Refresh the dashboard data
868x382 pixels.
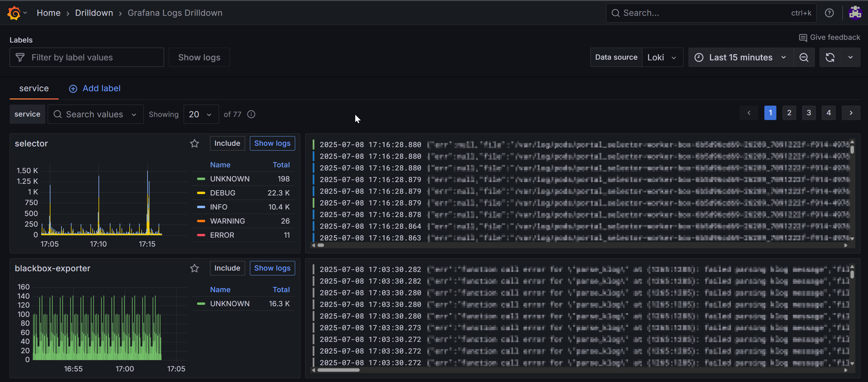pyautogui.click(x=830, y=57)
